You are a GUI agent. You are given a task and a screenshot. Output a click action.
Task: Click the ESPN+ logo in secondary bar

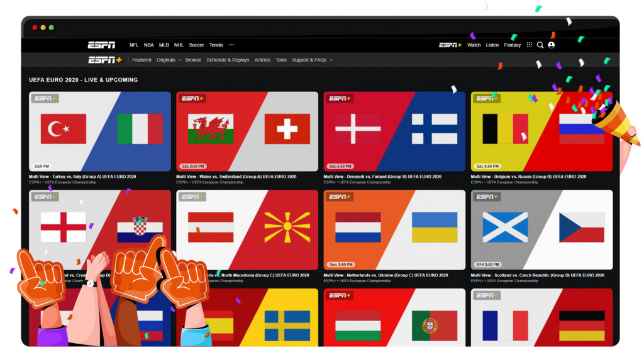tap(105, 60)
